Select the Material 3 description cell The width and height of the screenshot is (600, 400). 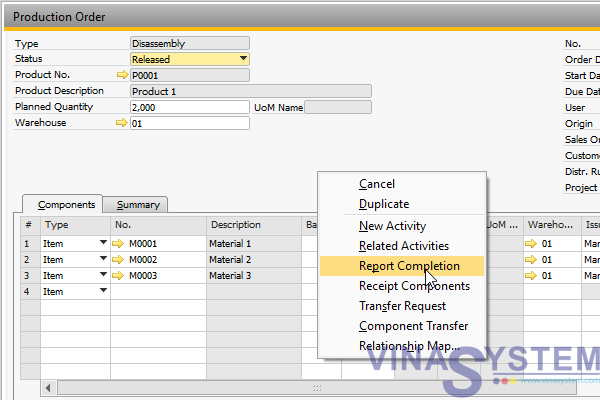pos(254,276)
